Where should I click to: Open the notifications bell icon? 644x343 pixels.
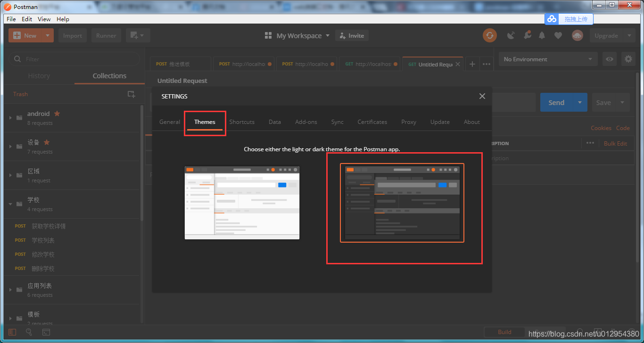pos(542,35)
